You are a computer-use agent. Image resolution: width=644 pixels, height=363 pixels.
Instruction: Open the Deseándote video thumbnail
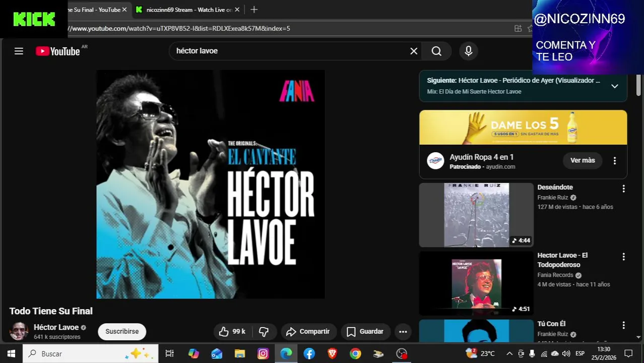pos(476,215)
